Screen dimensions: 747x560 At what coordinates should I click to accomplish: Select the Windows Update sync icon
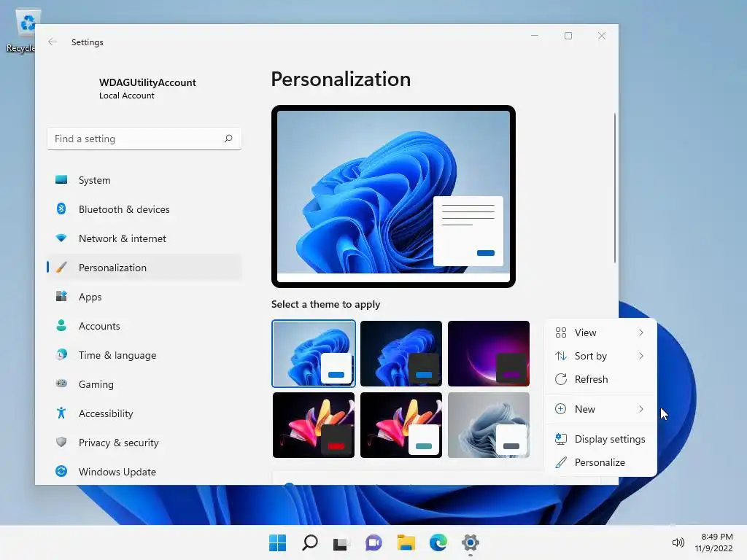[61, 471]
